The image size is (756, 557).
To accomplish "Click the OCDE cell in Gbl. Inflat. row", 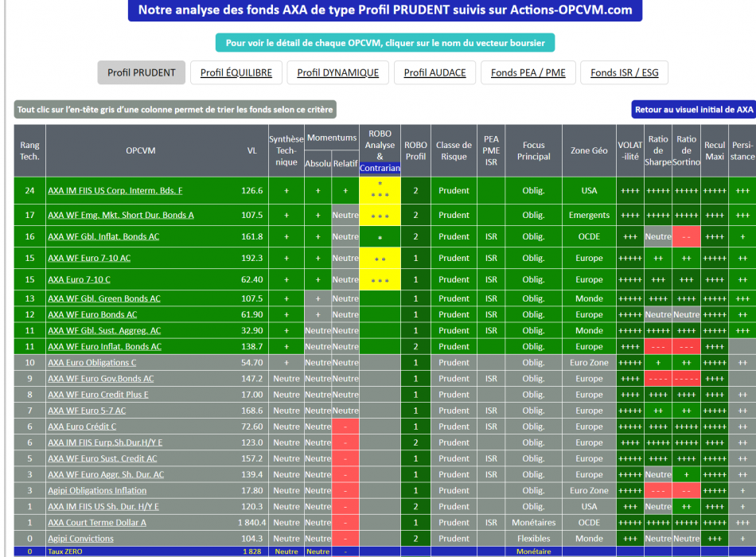I will point(589,236).
